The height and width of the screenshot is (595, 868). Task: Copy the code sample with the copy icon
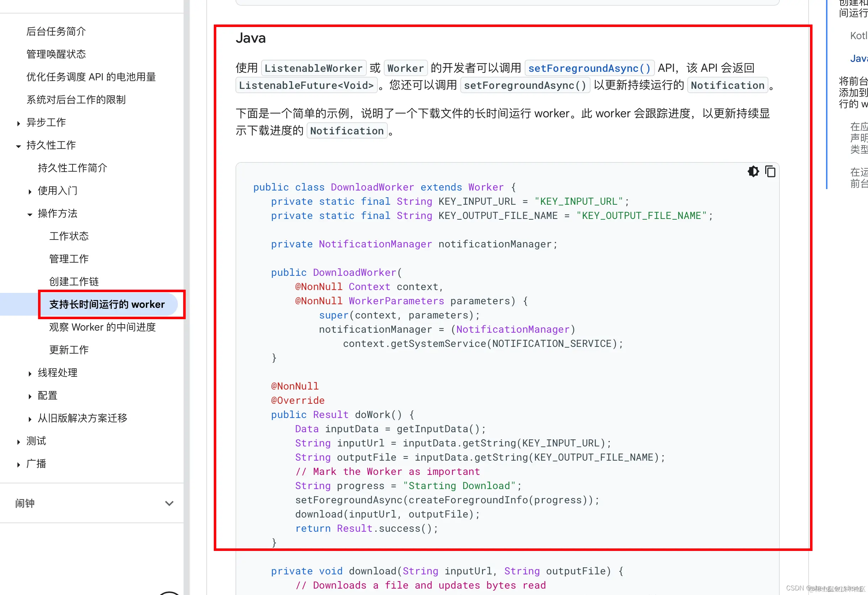point(770,171)
